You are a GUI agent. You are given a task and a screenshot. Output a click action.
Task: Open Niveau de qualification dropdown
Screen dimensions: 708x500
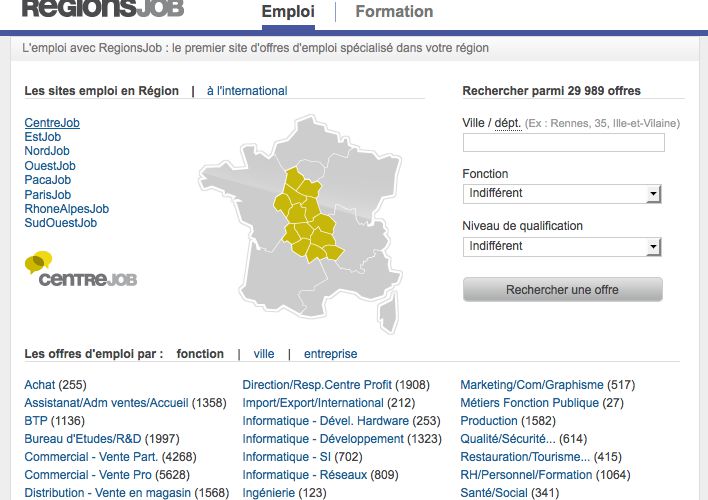click(x=562, y=246)
